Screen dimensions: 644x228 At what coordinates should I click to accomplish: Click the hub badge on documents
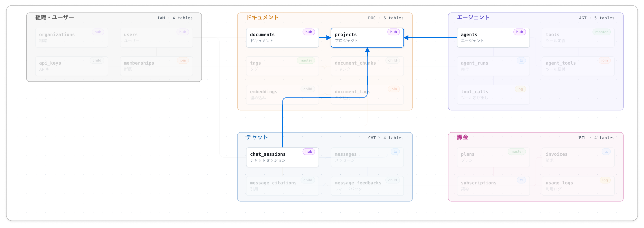[x=308, y=32]
